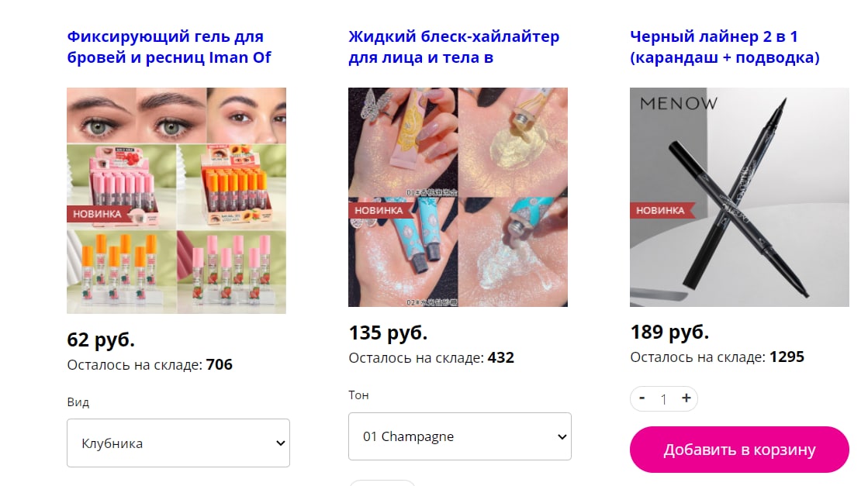Click the MENOW black liner product image
The height and width of the screenshot is (486, 868).
tap(739, 197)
